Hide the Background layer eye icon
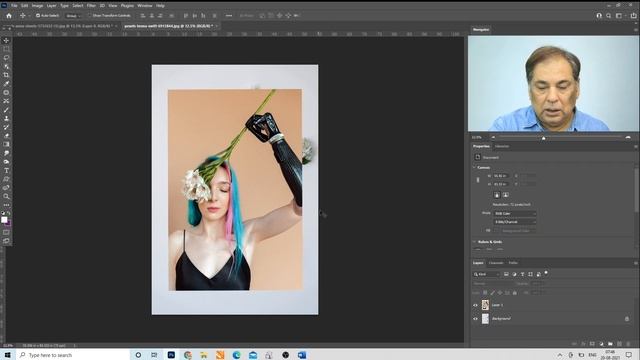 (475, 319)
